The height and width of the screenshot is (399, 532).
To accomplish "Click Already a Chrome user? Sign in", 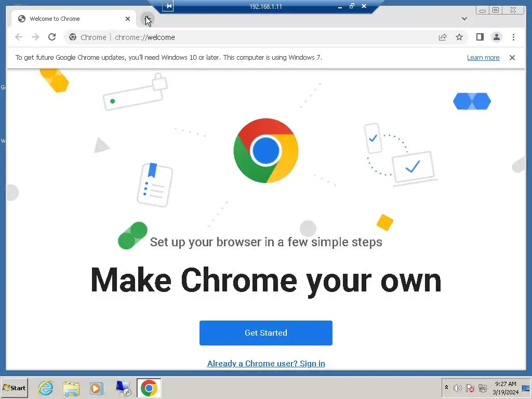I will pos(266,363).
